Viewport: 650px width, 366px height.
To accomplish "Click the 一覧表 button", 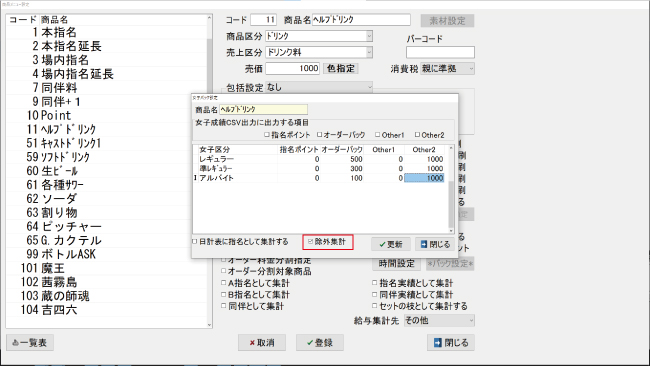I will 30,343.
